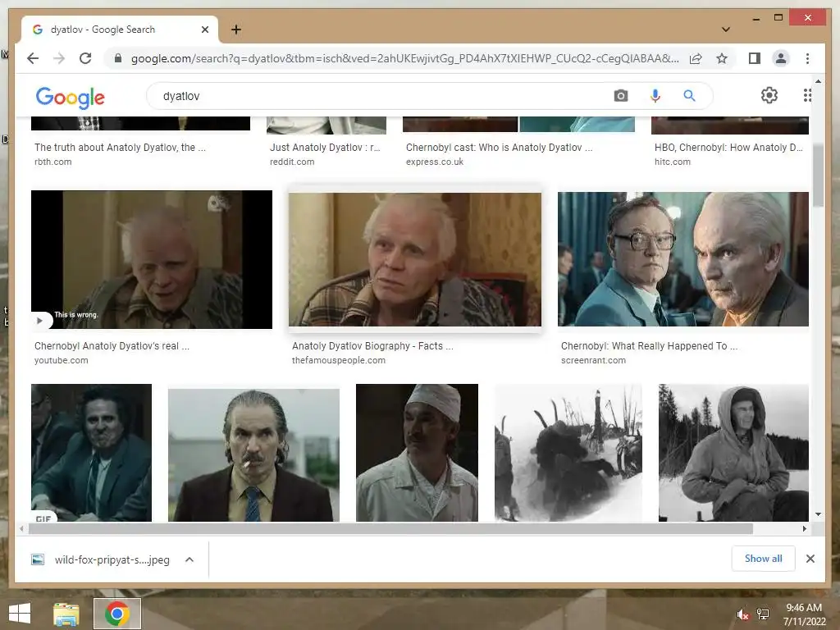Go back to the previous page
This screenshot has height=630, width=840.
tap(33, 58)
